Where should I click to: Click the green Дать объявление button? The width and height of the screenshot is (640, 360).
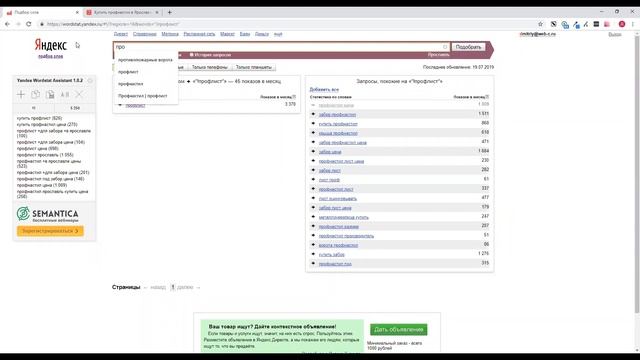point(398,329)
